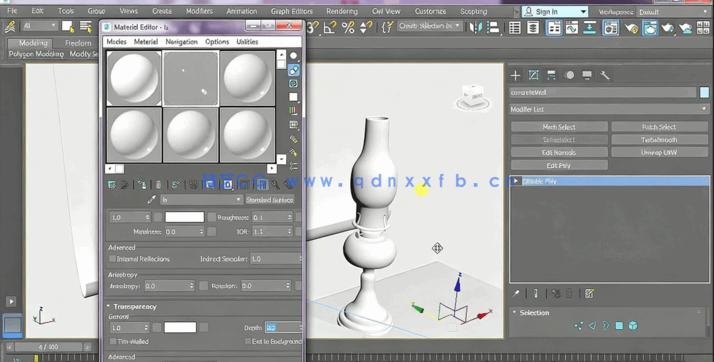
Task: Click the Align tool in the main toolbar
Action: (493, 28)
